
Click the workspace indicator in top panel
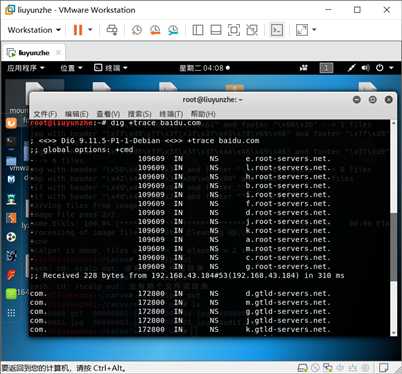(x=326, y=68)
